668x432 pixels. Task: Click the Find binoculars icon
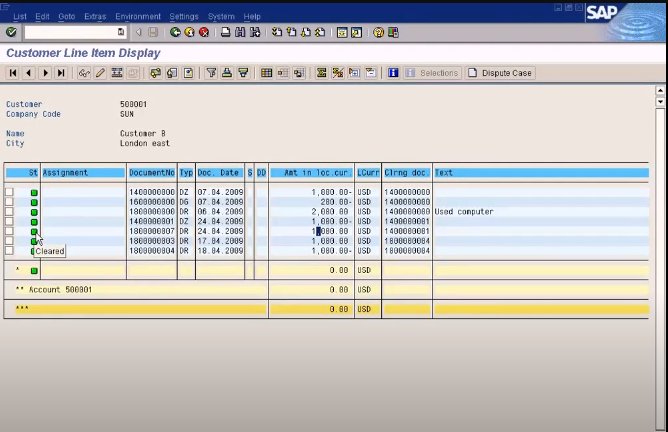(x=240, y=32)
